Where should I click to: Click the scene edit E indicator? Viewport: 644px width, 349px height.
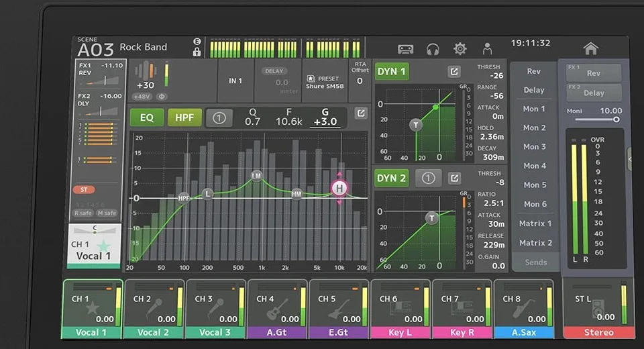197,41
